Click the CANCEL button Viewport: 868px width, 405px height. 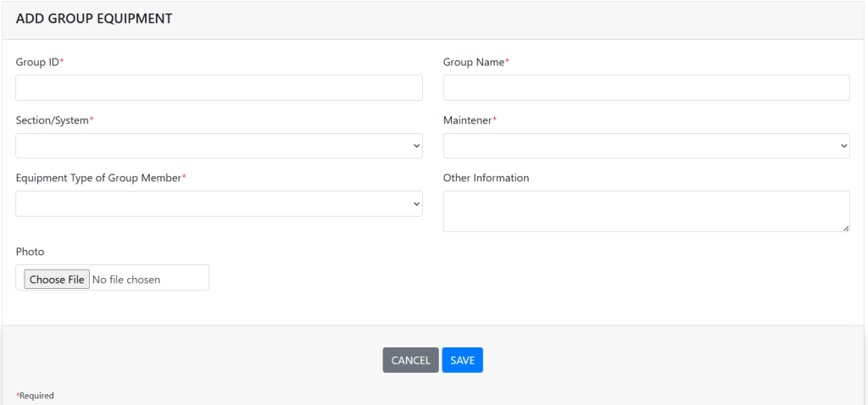tap(410, 360)
